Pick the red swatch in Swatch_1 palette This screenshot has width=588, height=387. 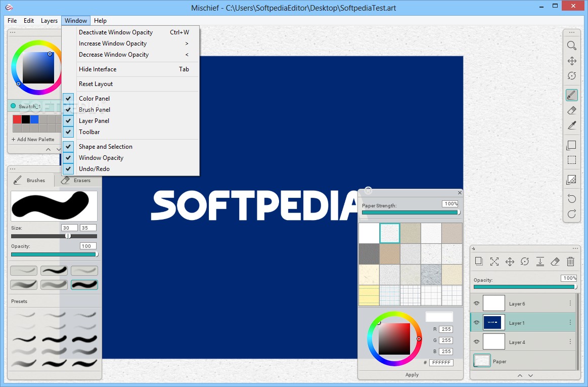click(x=17, y=119)
